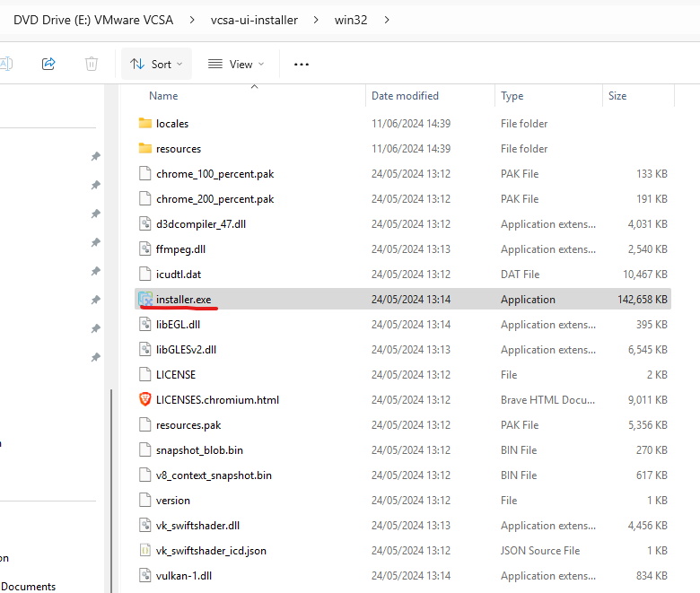Click the icudtl.dat file icon
This screenshot has height=593, width=700.
(x=145, y=274)
